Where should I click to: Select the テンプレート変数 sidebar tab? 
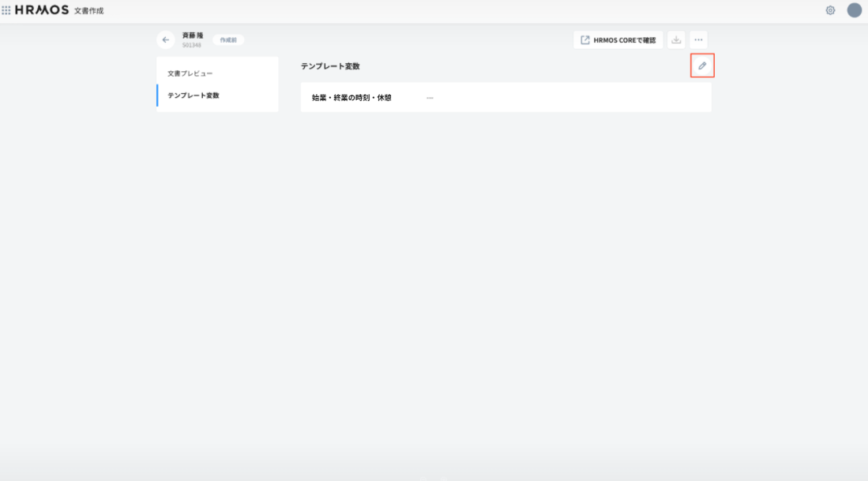click(194, 96)
